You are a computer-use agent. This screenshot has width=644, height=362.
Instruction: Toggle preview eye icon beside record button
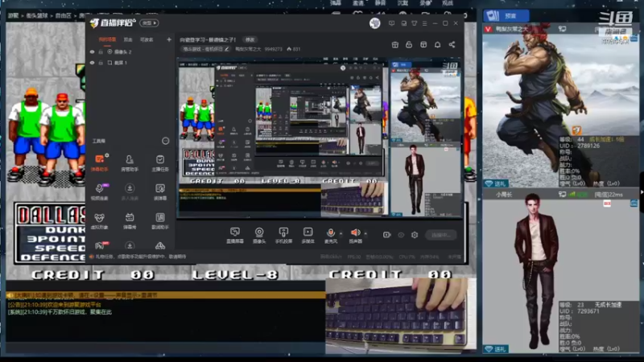pyautogui.click(x=401, y=235)
